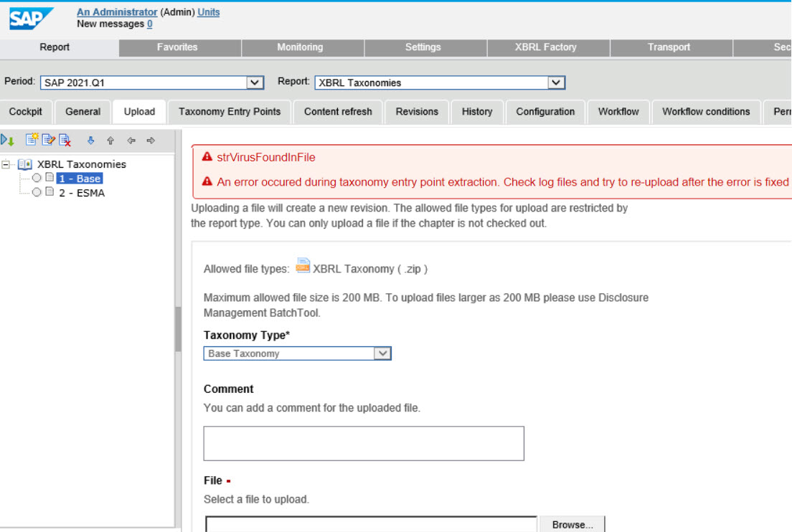Click the Browse... button

pyautogui.click(x=572, y=524)
